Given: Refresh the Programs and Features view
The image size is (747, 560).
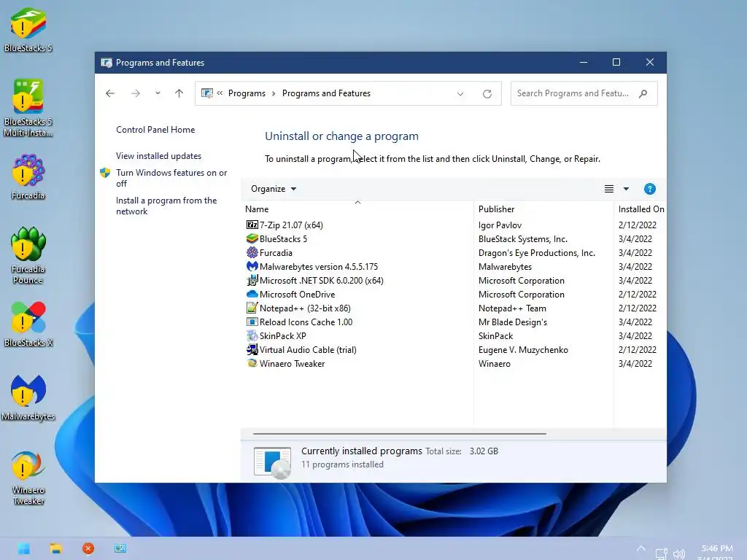Looking at the screenshot, I should 487,94.
